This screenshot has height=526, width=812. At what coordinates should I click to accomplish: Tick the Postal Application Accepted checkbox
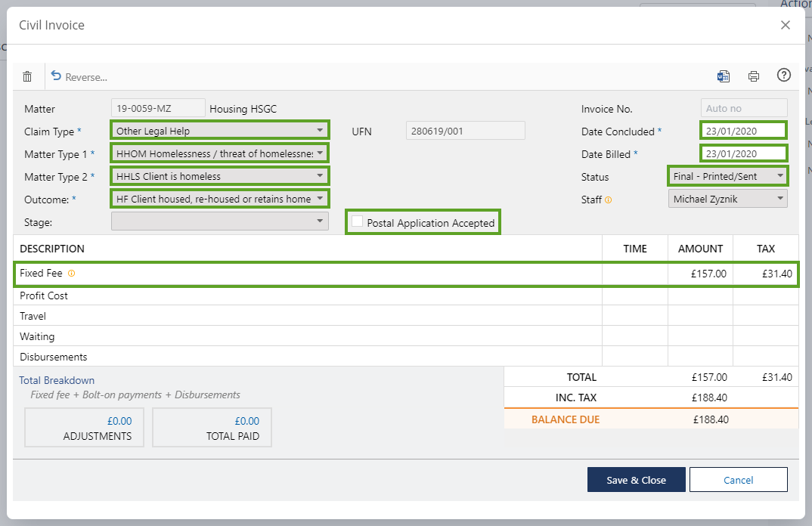pos(357,222)
